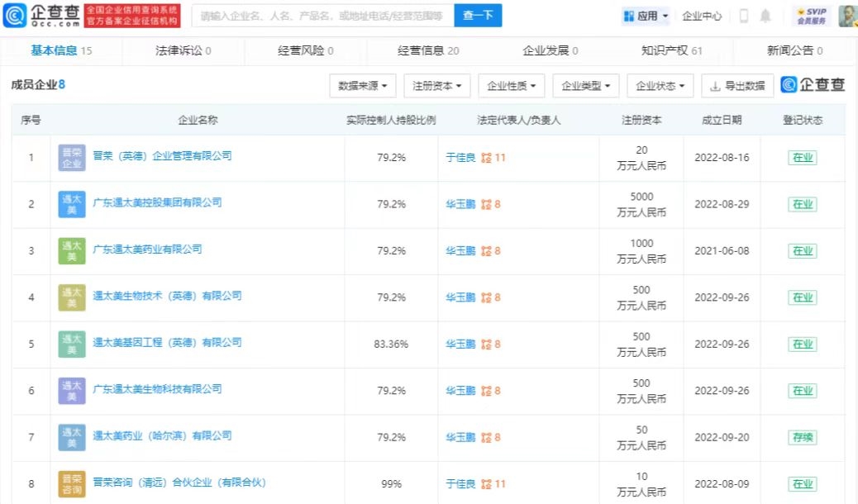The image size is (858, 504).
Task: Click the SVIP member service badge
Action: [812, 16]
